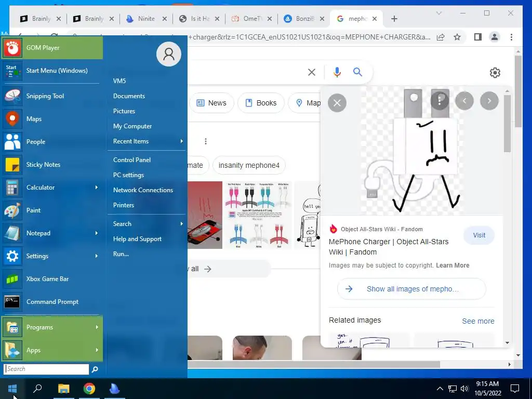The image size is (532, 399).
Task: Launch Paint
Action: [52, 210]
